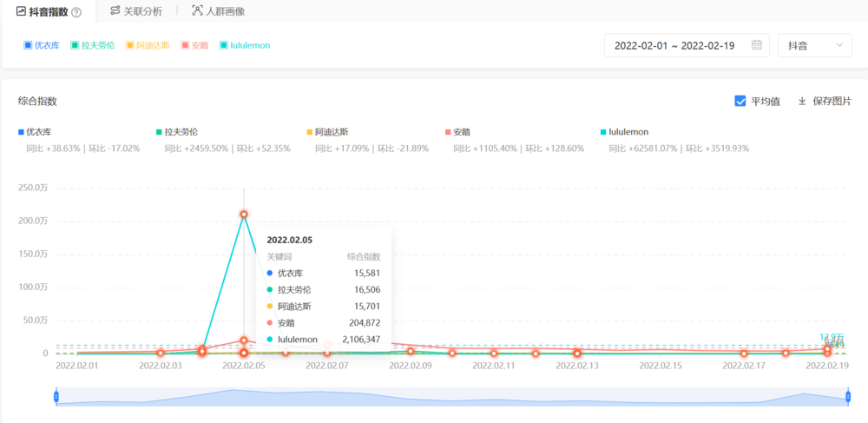
Task: Switch to the 人群画像 tab
Action: click(x=225, y=11)
